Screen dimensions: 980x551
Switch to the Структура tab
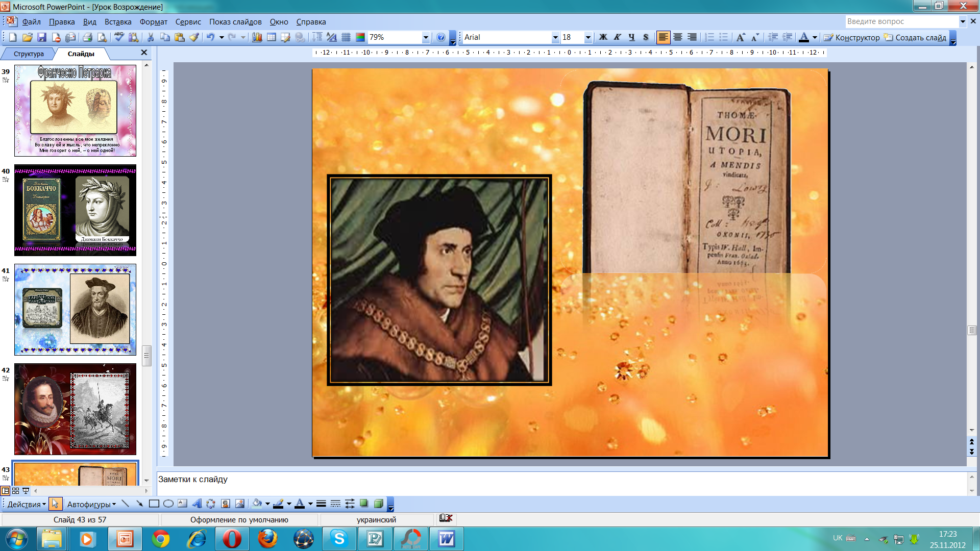(x=29, y=54)
